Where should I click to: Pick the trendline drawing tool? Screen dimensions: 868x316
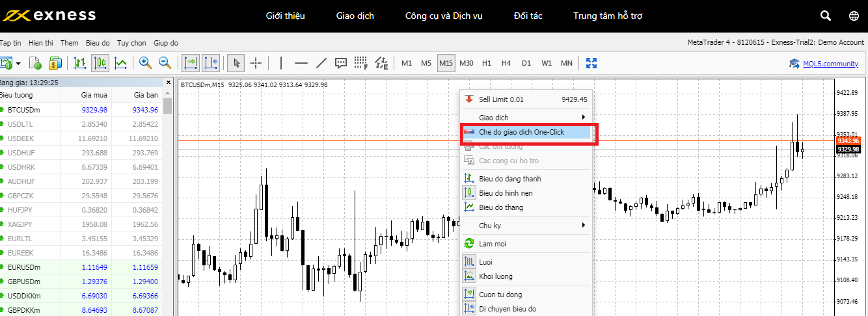321,63
